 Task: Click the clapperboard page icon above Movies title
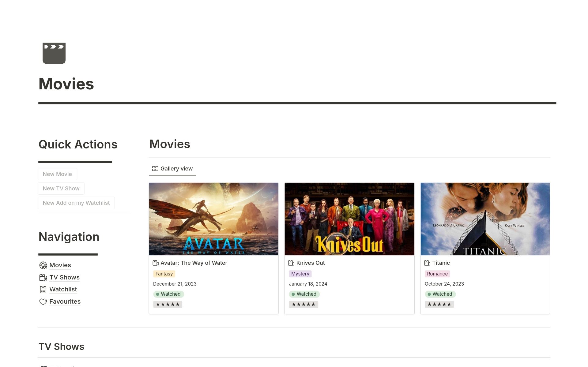tap(54, 53)
